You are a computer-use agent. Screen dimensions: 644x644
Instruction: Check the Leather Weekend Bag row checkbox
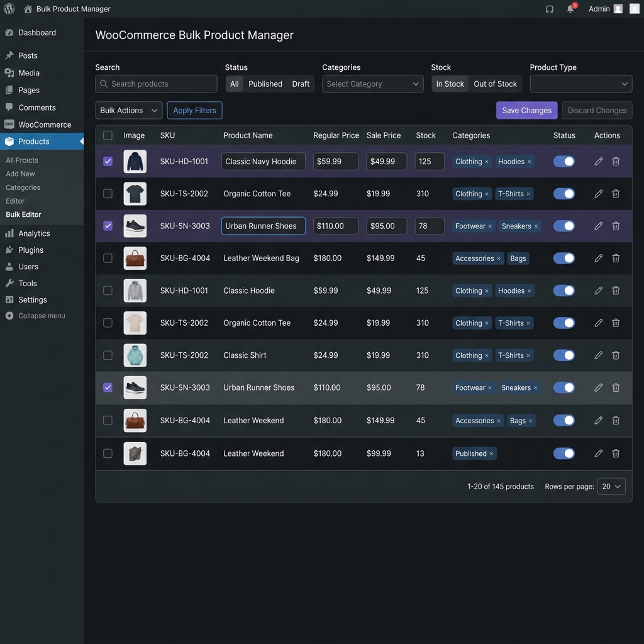[108, 258]
